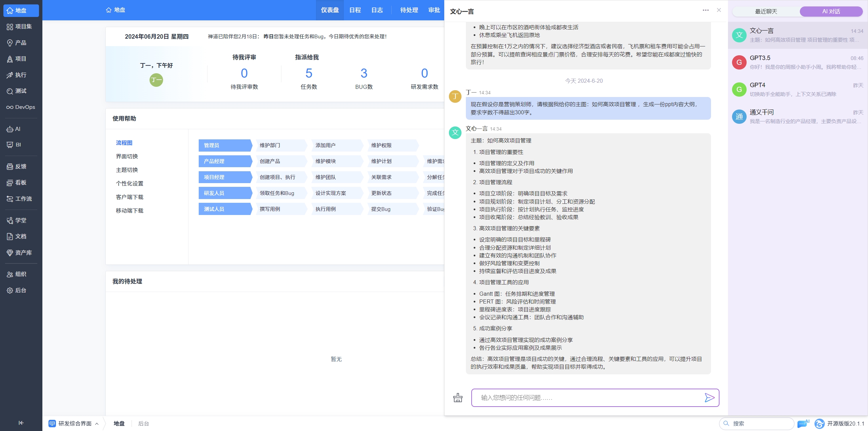Select the AI 对话 toggle
The image size is (868, 431).
[831, 12]
